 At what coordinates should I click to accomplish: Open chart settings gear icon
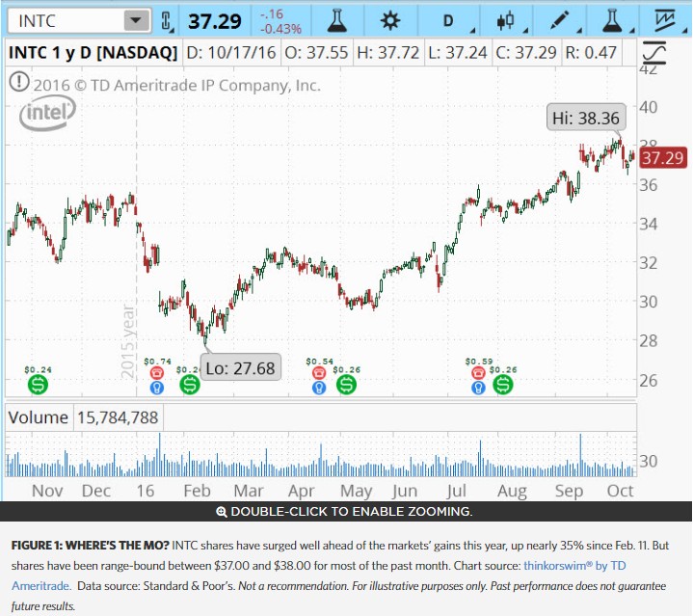pos(390,21)
